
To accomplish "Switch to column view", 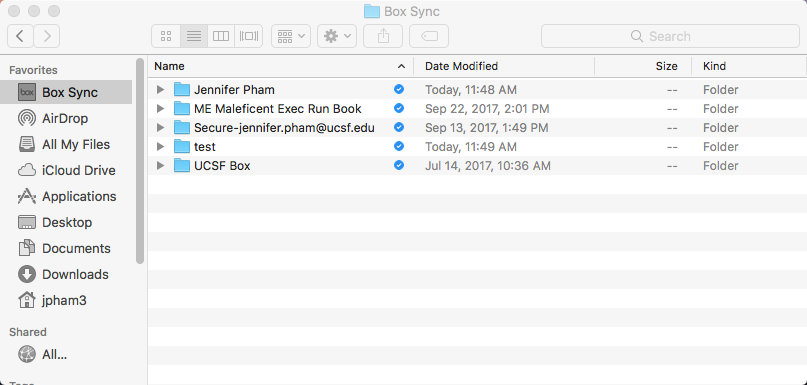I will 221,36.
